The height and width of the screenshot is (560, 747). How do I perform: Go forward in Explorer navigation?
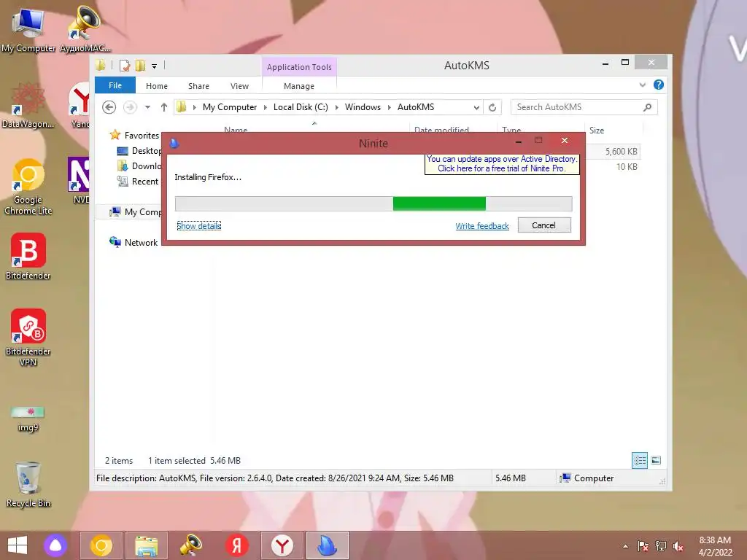[x=130, y=107]
